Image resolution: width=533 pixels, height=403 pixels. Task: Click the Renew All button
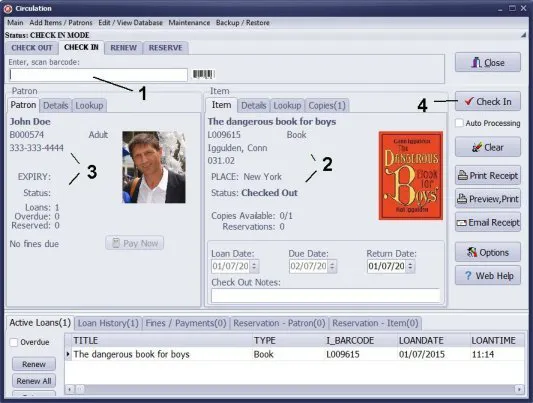(34, 381)
